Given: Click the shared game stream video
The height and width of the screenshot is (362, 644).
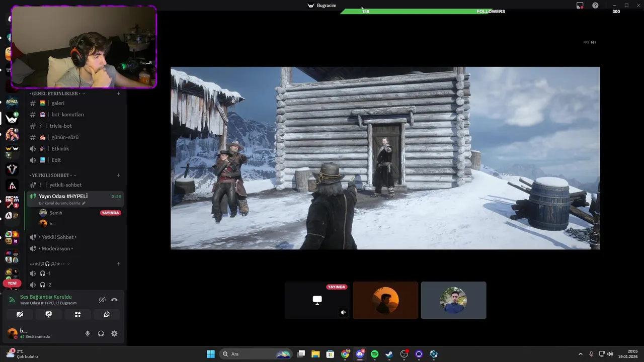Looking at the screenshot, I should [x=385, y=158].
